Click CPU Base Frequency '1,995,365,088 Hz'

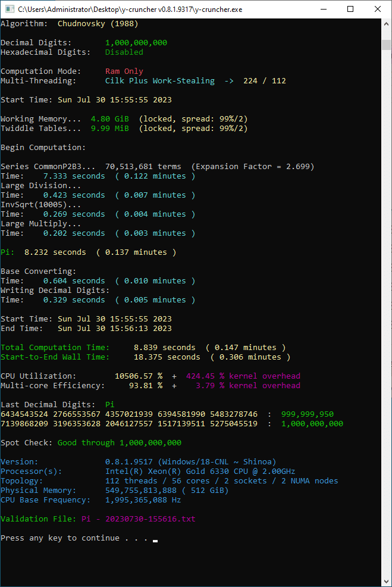143,500
